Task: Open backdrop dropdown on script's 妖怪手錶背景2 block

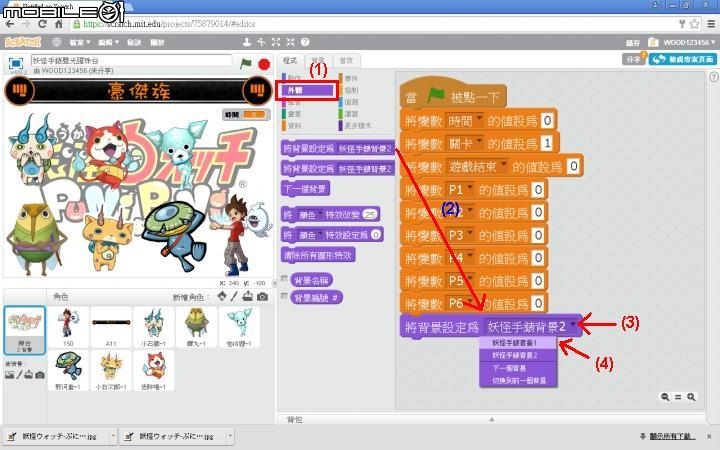Action: [572, 326]
